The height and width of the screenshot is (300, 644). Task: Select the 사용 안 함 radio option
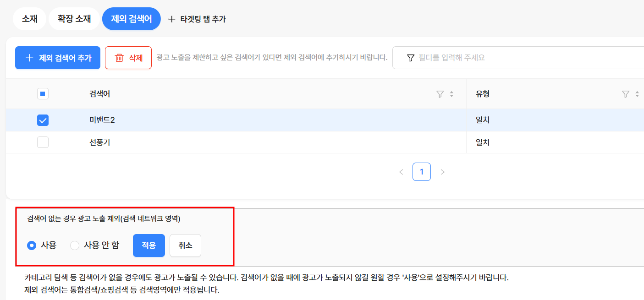pyautogui.click(x=75, y=245)
